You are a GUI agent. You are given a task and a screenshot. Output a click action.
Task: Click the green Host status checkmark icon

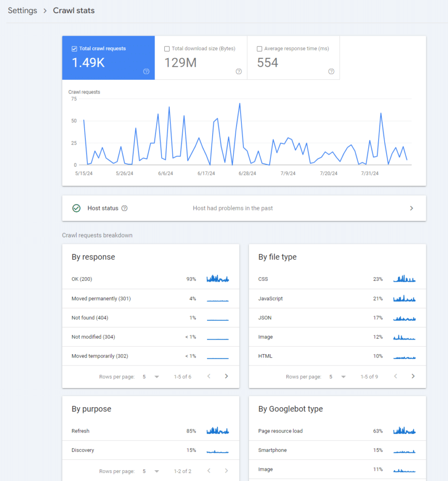pos(76,208)
